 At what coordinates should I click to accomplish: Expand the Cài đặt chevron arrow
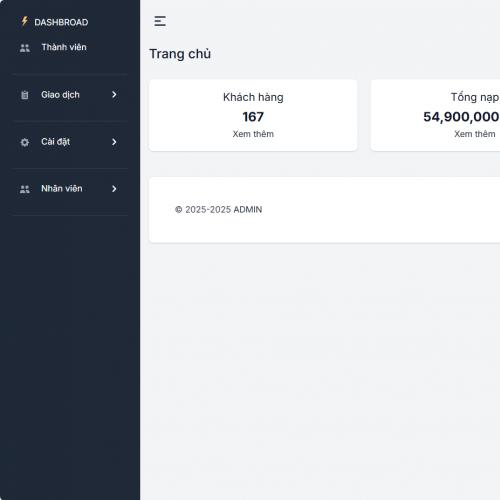click(114, 142)
